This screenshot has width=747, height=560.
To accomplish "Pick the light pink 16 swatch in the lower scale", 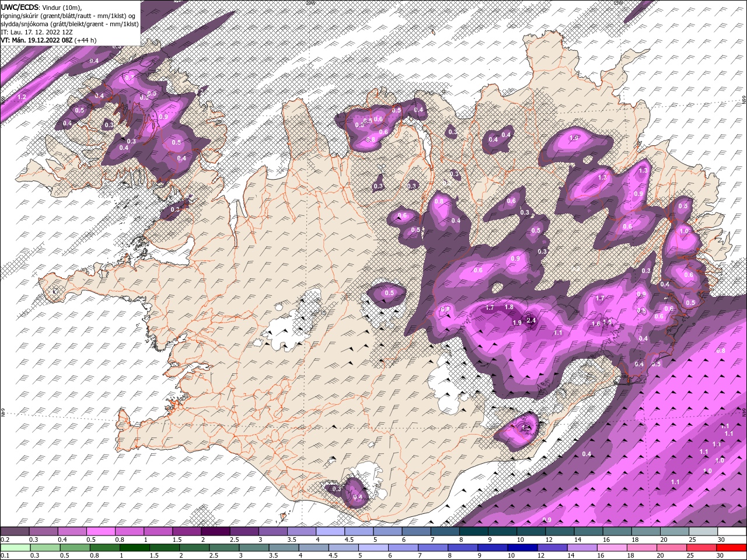I will pos(612,548).
